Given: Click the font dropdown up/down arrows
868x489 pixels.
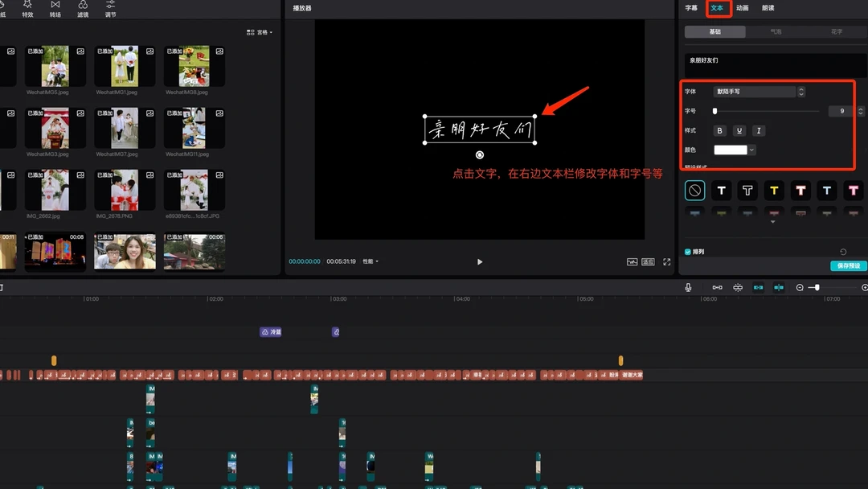Looking at the screenshot, I should [801, 92].
